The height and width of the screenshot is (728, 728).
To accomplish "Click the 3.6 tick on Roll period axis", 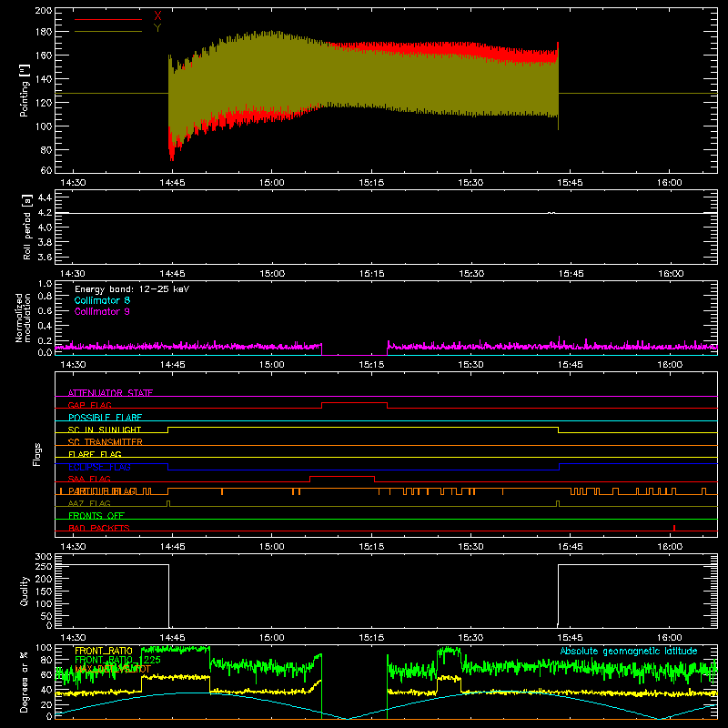I will (x=45, y=257).
